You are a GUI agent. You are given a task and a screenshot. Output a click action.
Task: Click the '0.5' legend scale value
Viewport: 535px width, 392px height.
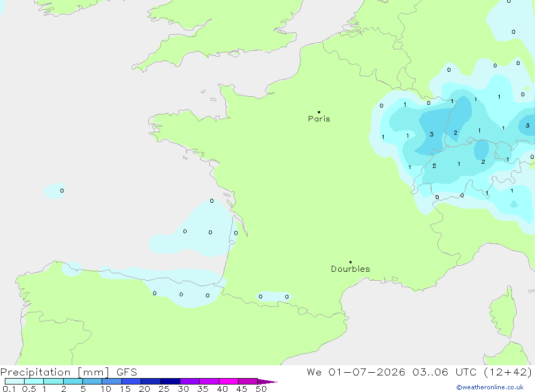point(29,389)
